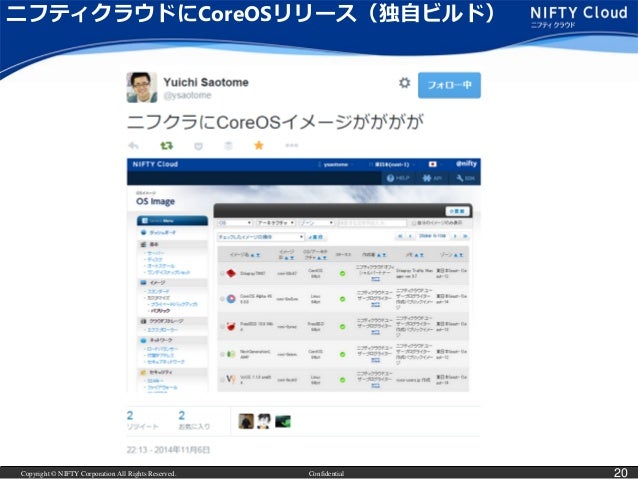Open ダッシュボード in the sidebar

point(163,232)
